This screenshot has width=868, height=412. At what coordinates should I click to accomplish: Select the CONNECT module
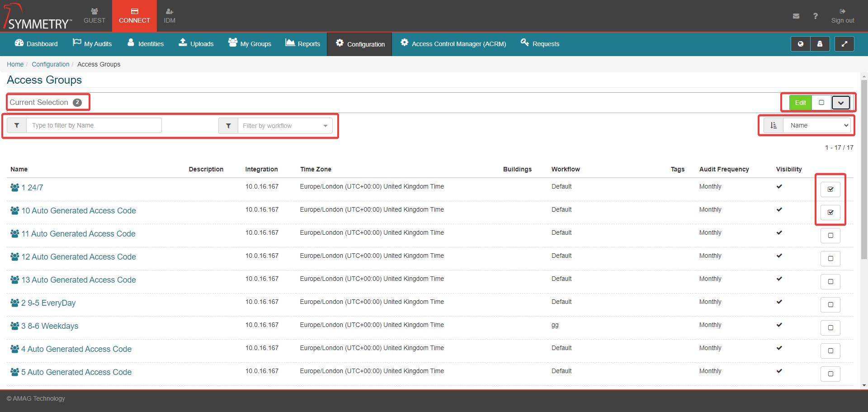pyautogui.click(x=134, y=16)
